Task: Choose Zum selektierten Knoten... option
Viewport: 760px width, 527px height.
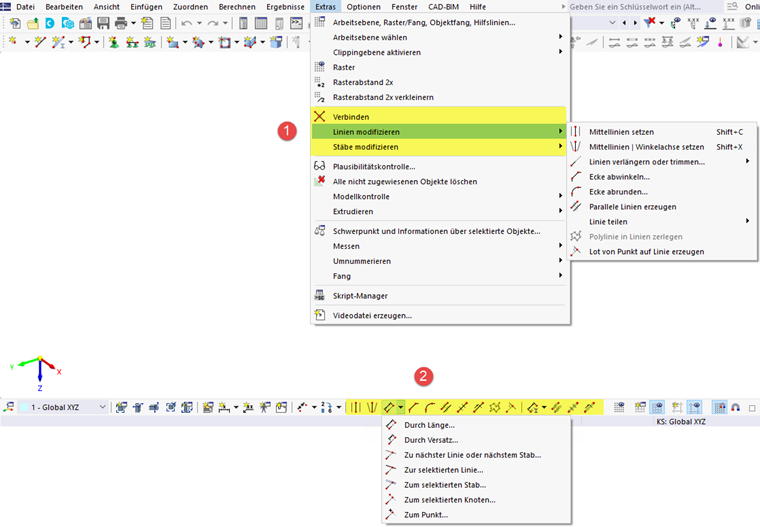Action: point(476,500)
